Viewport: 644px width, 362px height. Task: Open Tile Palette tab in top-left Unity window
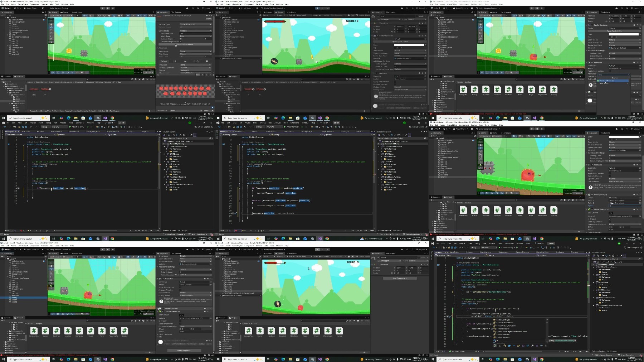[x=176, y=12]
